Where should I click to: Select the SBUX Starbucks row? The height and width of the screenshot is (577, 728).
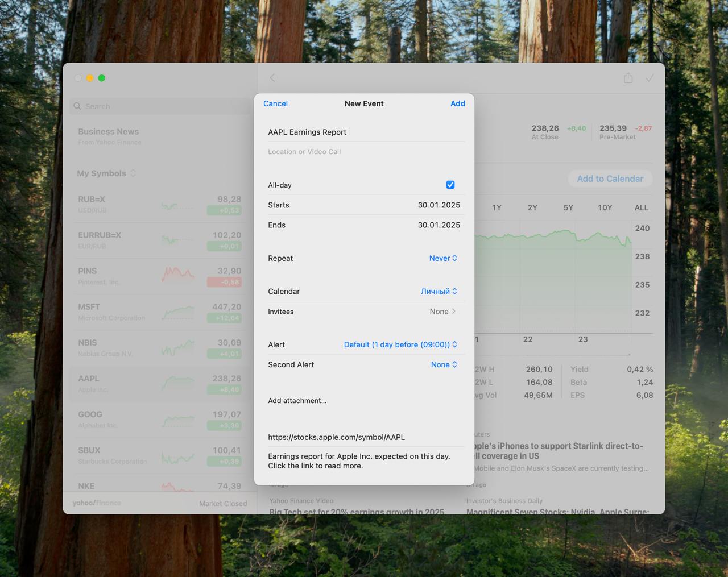(x=159, y=455)
